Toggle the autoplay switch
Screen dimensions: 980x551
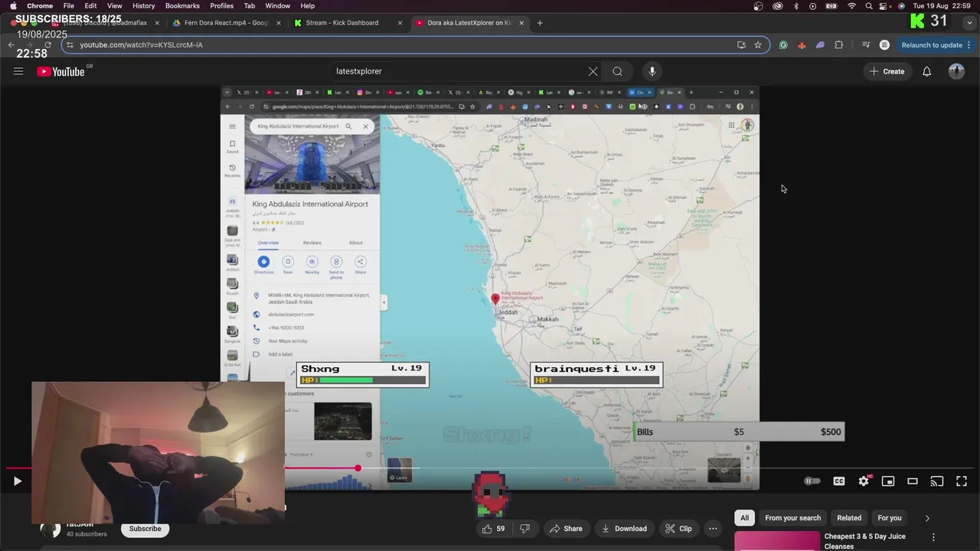point(812,481)
